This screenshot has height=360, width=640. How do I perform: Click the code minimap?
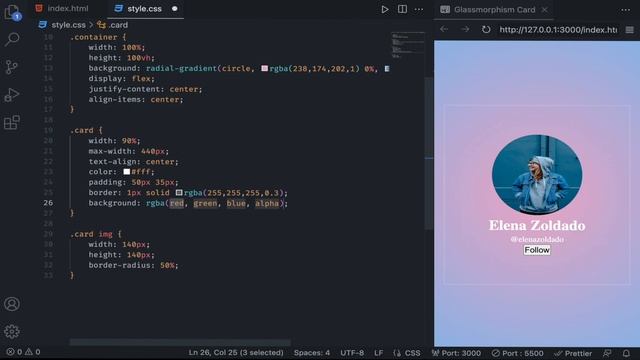click(x=407, y=45)
